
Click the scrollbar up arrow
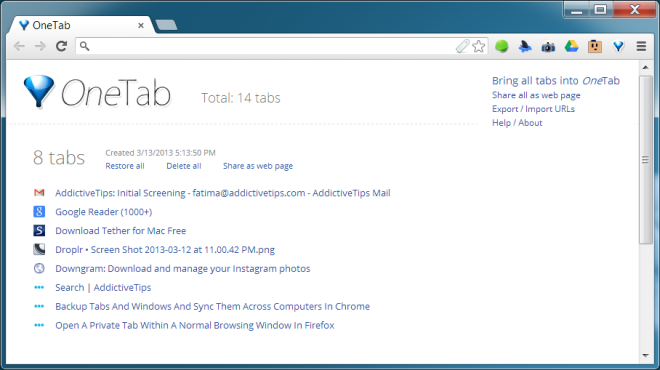coord(645,67)
